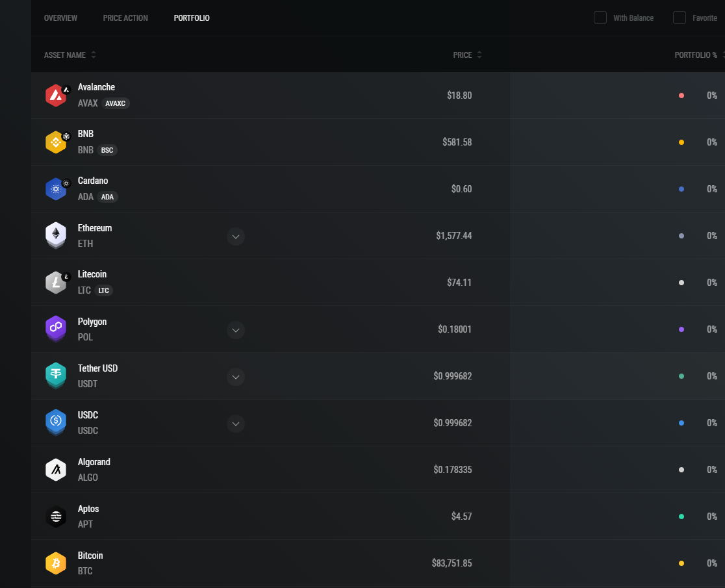Sort by Price column arrows

click(479, 55)
